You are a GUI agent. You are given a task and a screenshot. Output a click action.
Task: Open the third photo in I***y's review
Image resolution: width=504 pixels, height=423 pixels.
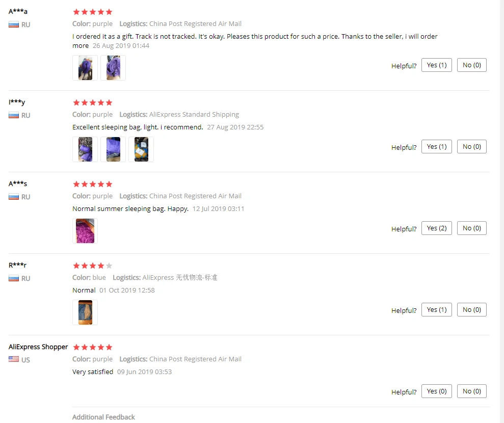tap(141, 149)
